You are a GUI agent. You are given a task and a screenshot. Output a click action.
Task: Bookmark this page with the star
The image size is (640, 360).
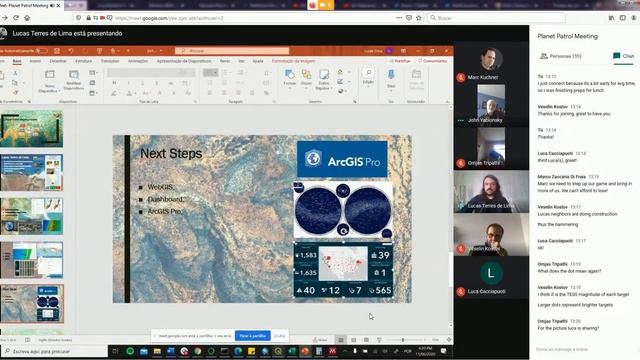pyautogui.click(x=419, y=18)
